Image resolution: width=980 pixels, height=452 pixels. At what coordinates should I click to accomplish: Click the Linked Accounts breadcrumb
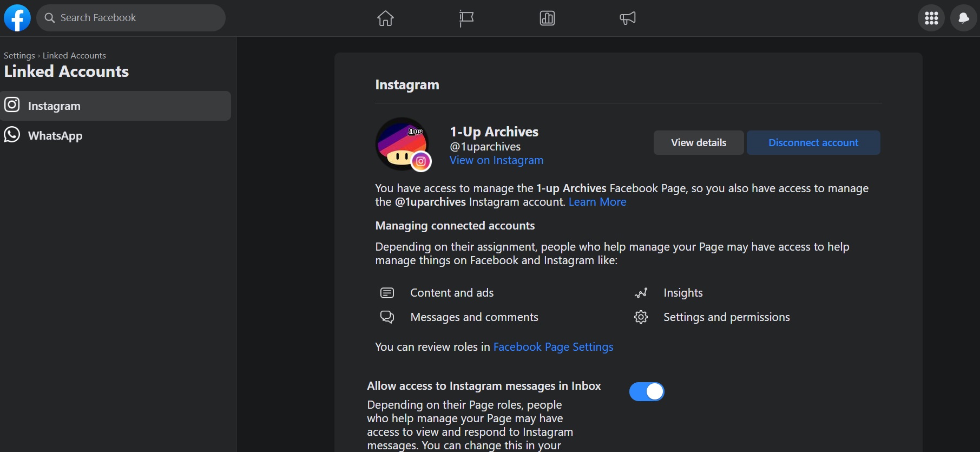click(x=74, y=55)
